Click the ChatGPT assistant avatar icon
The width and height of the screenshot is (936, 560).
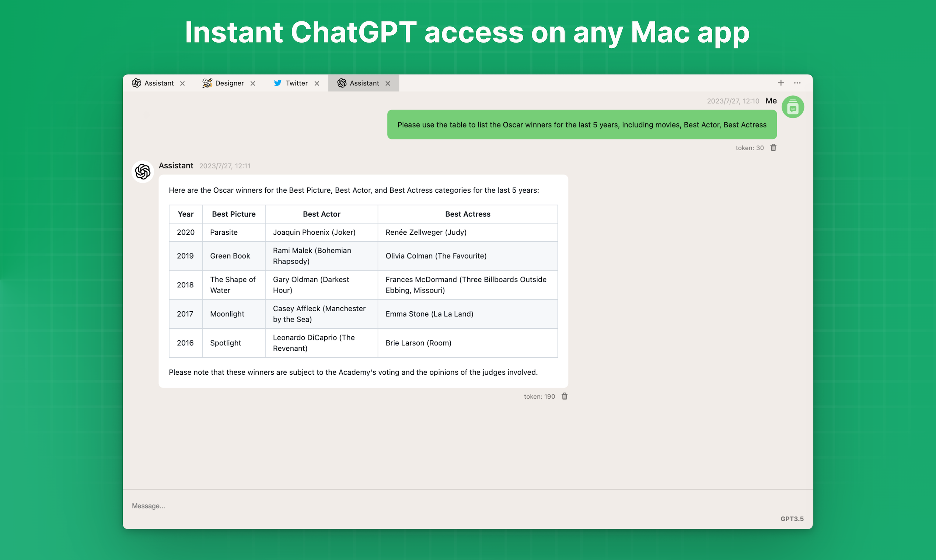[x=143, y=172]
